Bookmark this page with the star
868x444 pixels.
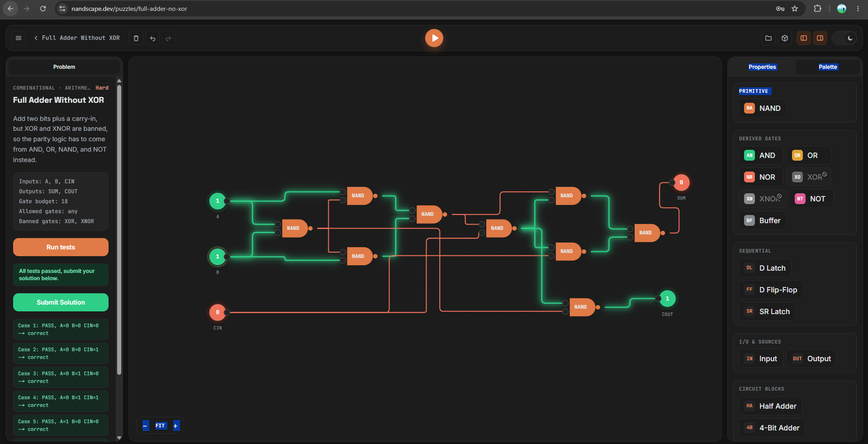(795, 9)
